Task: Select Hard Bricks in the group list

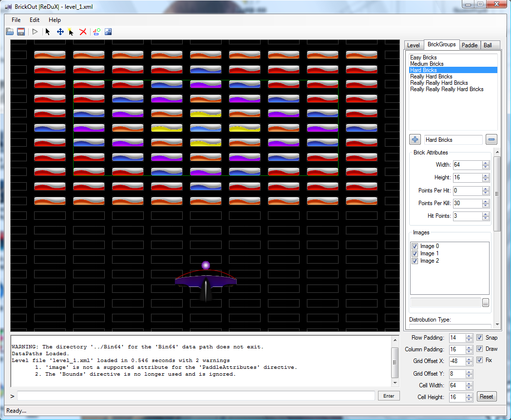Action: pos(453,70)
